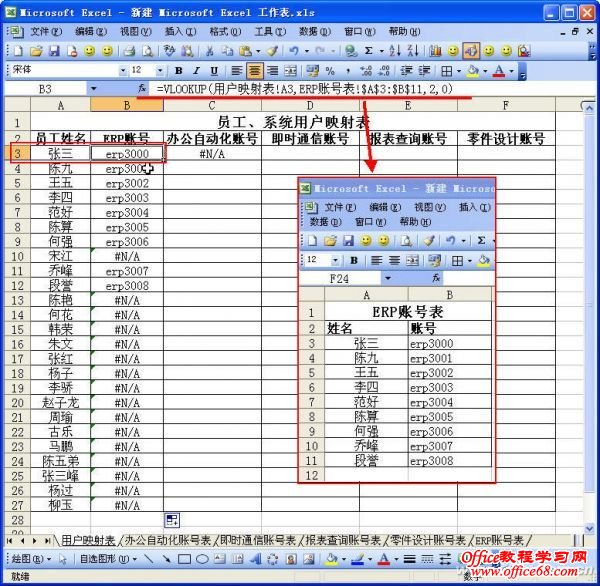Toggle left alignment
600x586 pixels.
click(236, 71)
